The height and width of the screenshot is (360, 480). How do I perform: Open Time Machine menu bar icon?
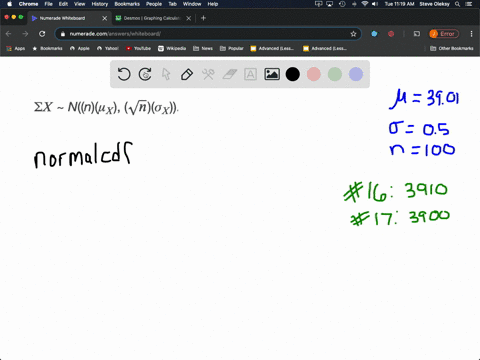click(342, 4)
